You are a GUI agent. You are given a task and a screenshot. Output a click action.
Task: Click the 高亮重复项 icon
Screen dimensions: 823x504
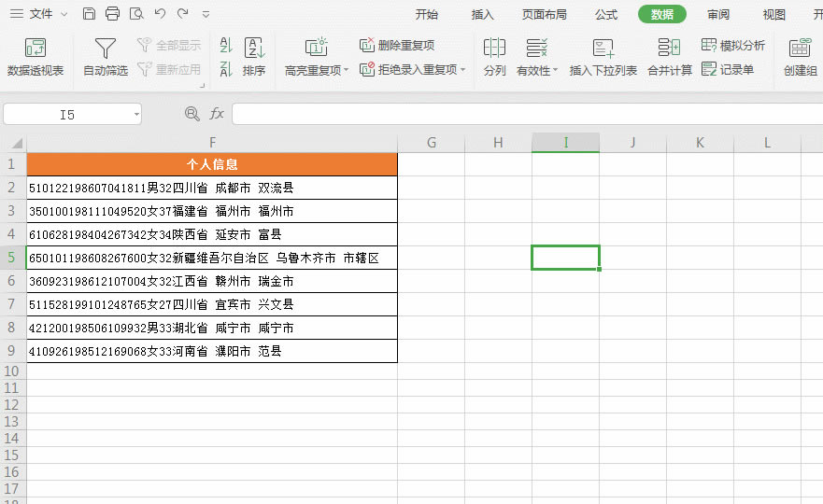[316, 48]
